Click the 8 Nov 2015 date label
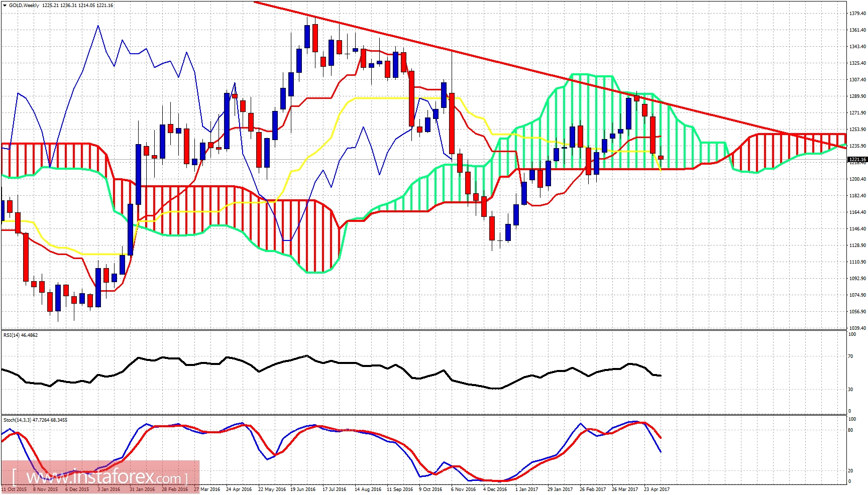The image size is (868, 495). coord(46,489)
